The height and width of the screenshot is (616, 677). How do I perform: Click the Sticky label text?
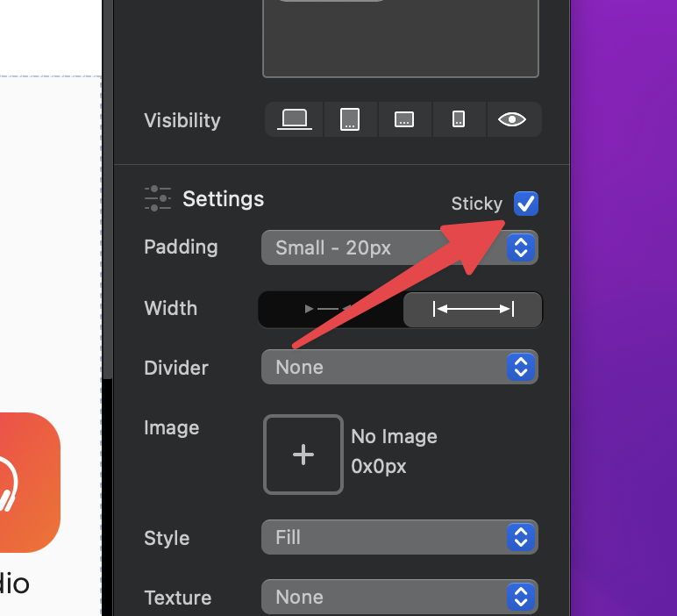click(476, 204)
